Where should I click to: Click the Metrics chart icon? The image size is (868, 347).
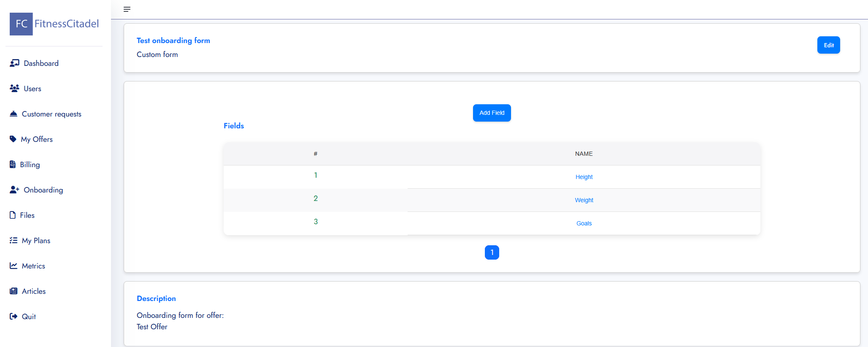(14, 266)
